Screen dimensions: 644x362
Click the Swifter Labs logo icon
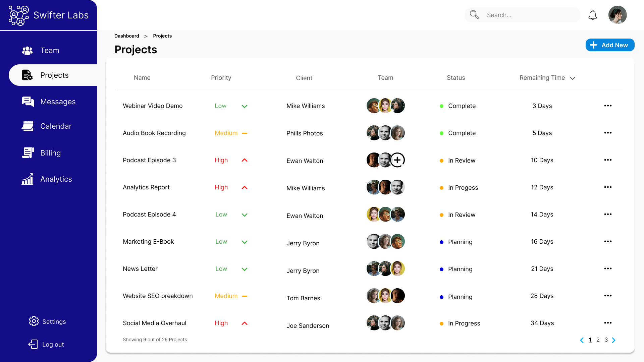pos(18,15)
